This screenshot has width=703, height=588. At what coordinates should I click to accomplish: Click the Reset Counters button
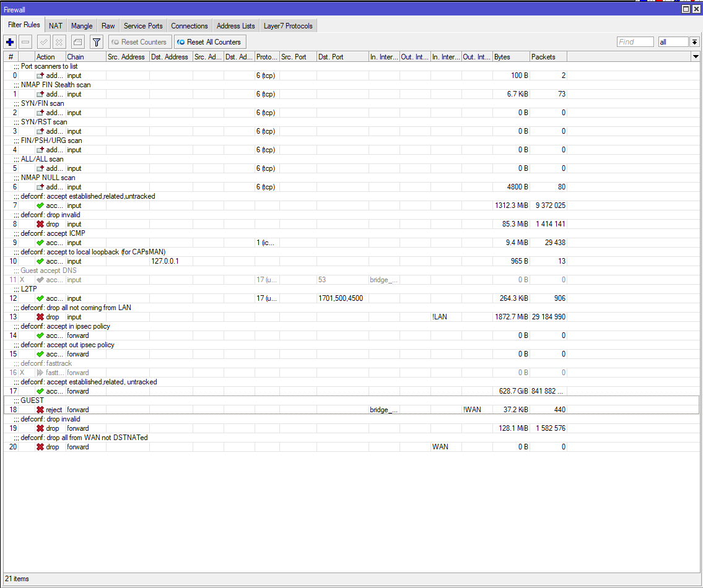140,42
